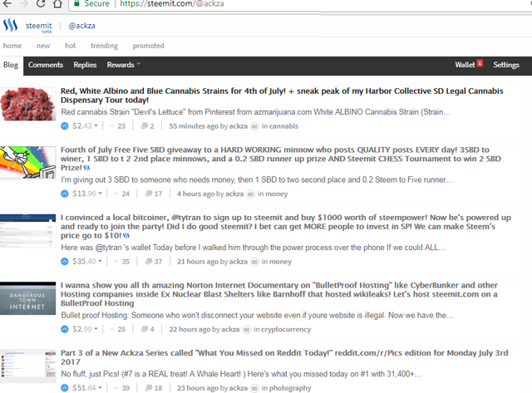Click the rainbow cartoon thumbnail
Viewport: 532px width, 393px height.
click(27, 163)
